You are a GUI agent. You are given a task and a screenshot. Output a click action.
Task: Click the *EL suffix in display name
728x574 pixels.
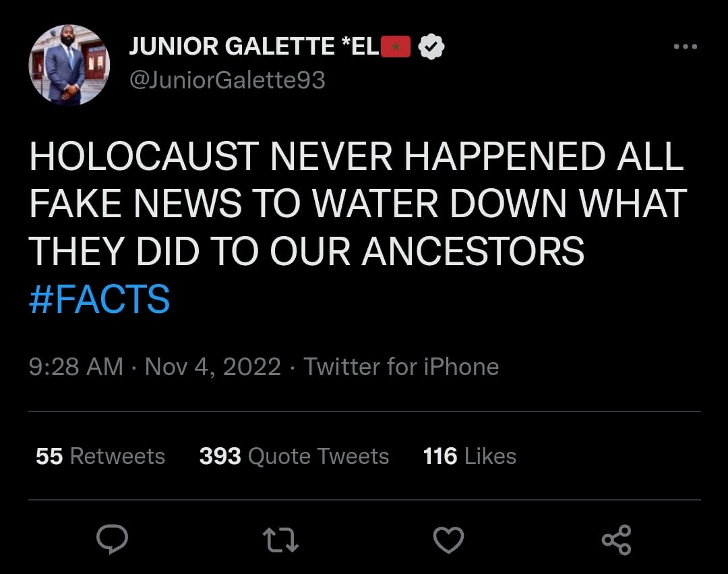(x=361, y=47)
